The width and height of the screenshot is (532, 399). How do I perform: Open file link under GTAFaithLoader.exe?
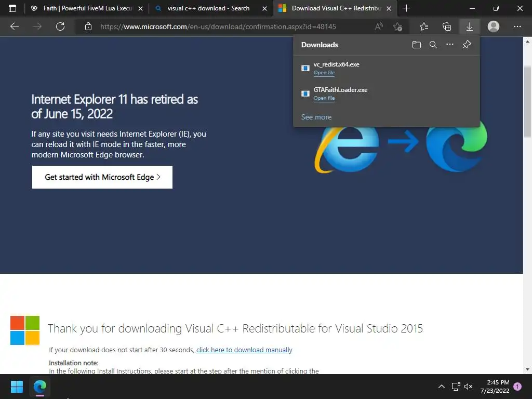coord(324,98)
